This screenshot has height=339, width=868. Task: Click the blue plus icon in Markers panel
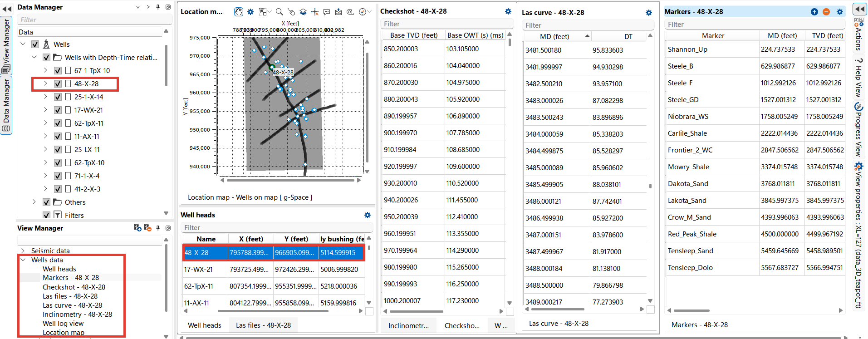[814, 12]
